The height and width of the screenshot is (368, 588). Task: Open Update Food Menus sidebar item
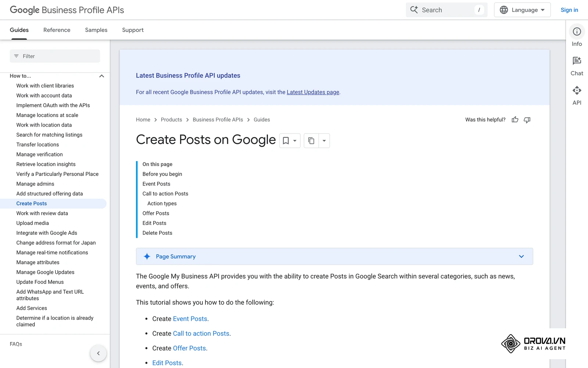pos(40,282)
